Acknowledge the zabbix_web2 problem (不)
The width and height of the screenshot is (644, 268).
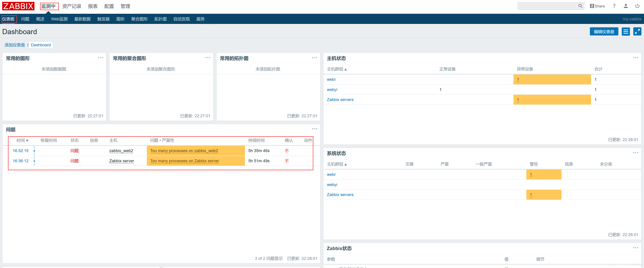[287, 151]
